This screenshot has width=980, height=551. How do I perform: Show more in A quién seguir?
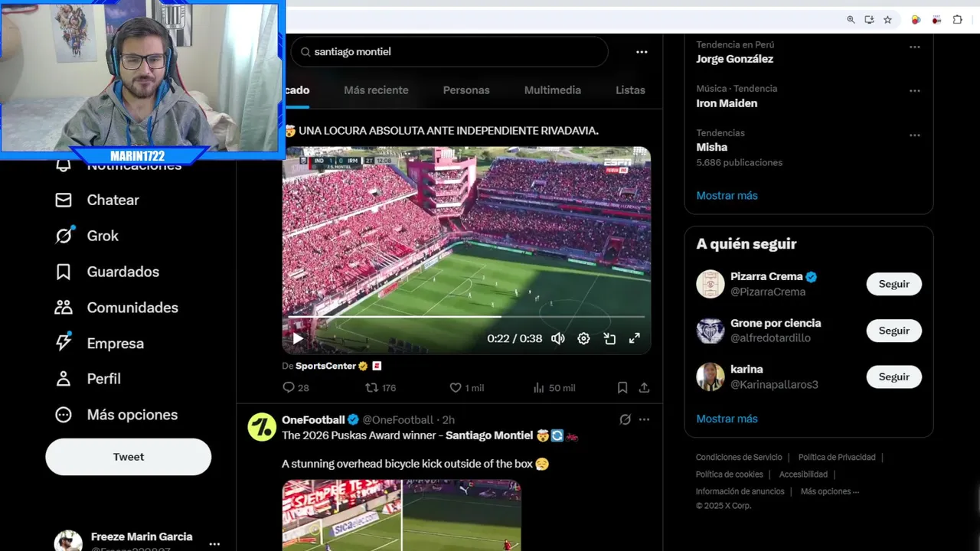[727, 419]
